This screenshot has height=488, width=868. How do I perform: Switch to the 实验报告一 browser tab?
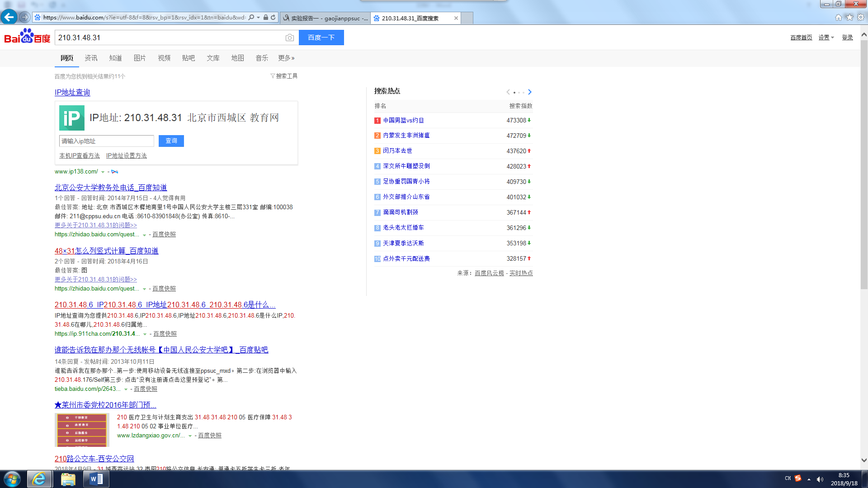pyautogui.click(x=325, y=18)
